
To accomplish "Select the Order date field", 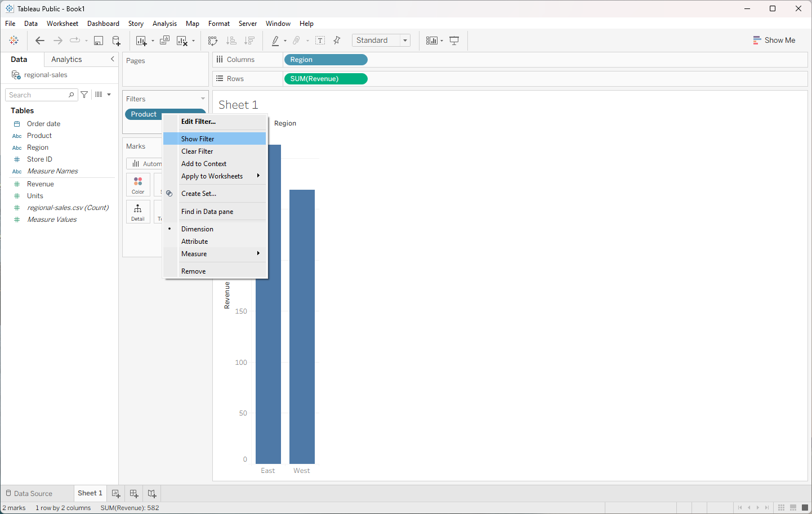I will click(x=44, y=124).
